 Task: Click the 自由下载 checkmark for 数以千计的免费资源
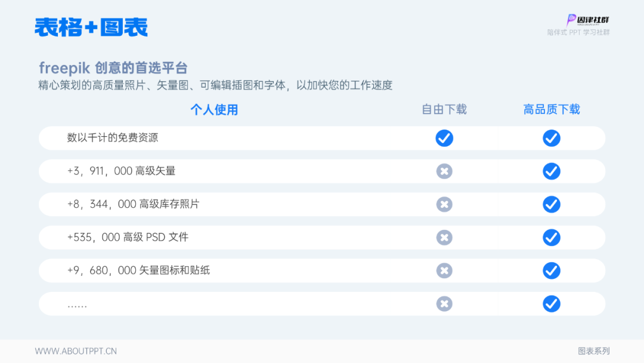(444, 138)
